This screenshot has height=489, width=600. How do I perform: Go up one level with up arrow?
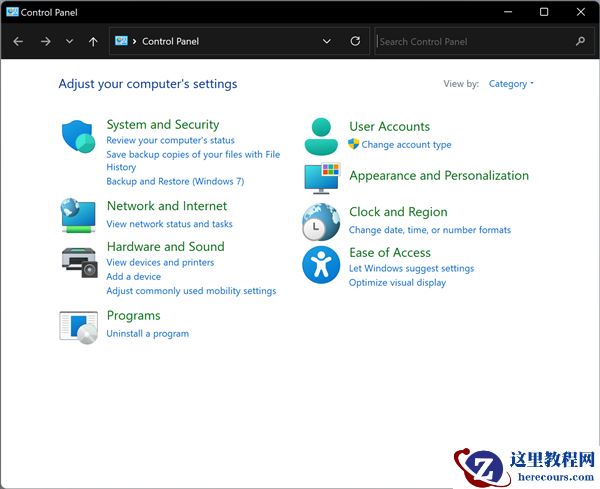pos(93,42)
